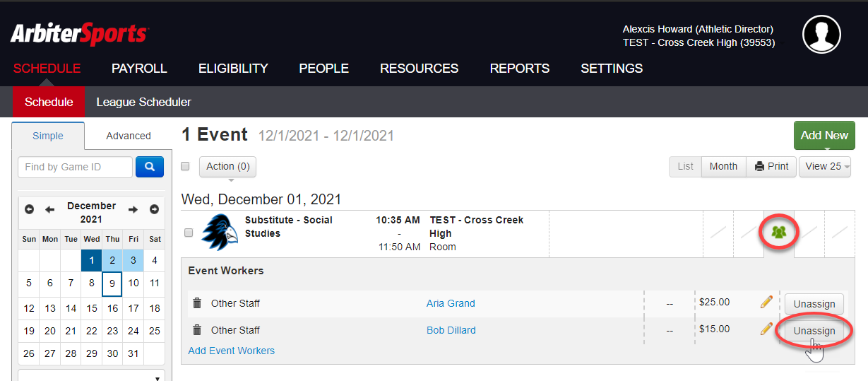The height and width of the screenshot is (381, 868).
Task: Select December 1 on the calendar
Action: click(x=92, y=260)
